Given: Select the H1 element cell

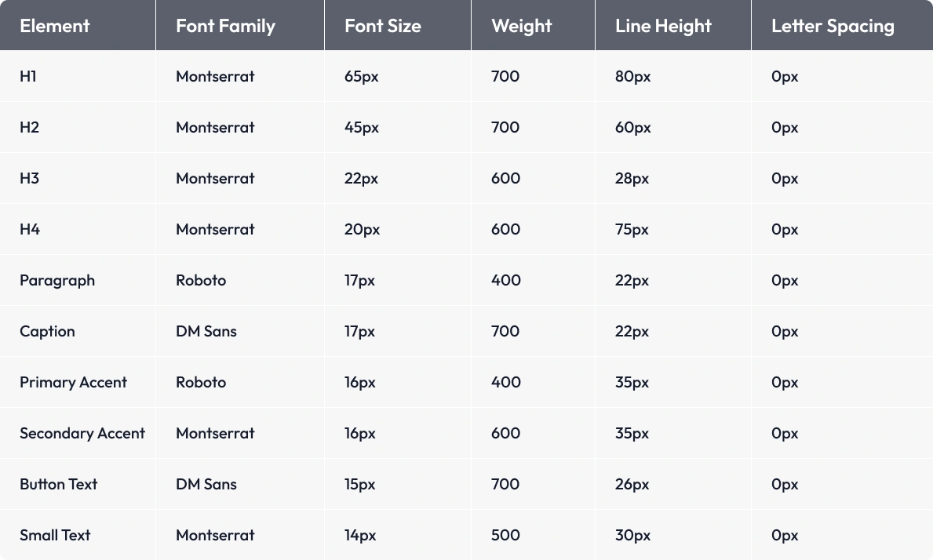Looking at the screenshot, I should click(28, 76).
